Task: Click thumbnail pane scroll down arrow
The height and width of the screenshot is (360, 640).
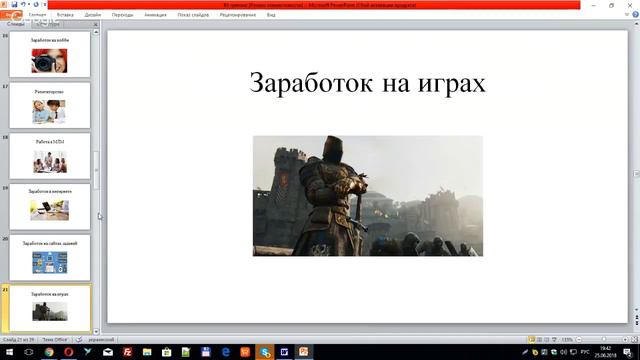Action: [96, 331]
